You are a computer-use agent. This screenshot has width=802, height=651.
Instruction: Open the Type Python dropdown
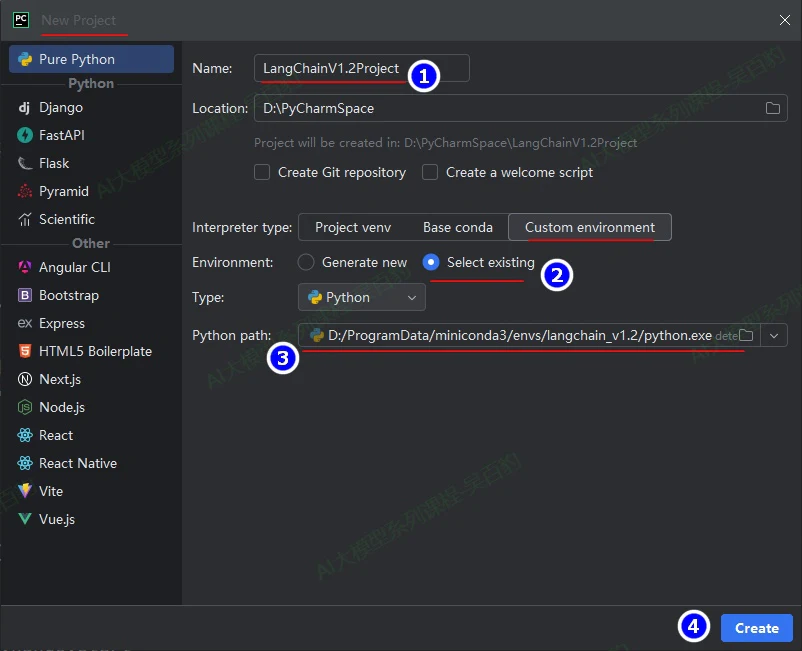(x=362, y=297)
